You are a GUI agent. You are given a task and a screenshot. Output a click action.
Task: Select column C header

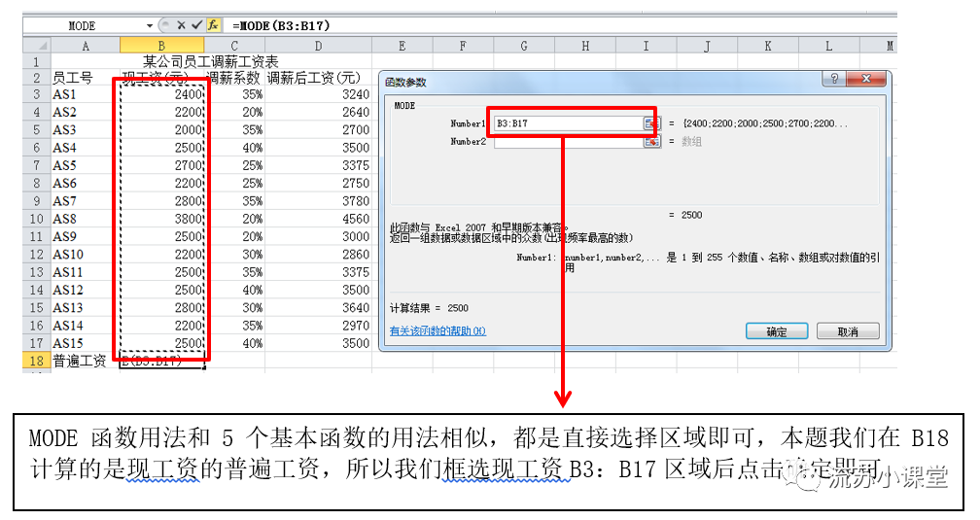coord(234,46)
